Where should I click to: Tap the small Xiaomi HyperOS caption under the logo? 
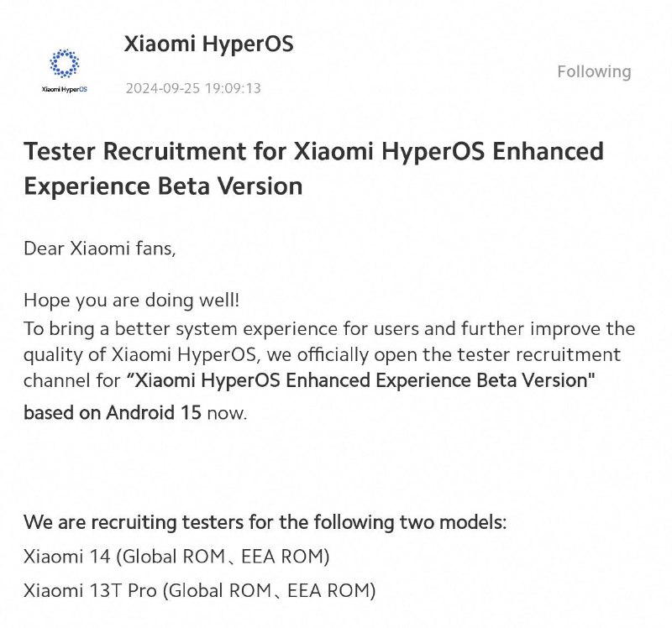tap(65, 89)
